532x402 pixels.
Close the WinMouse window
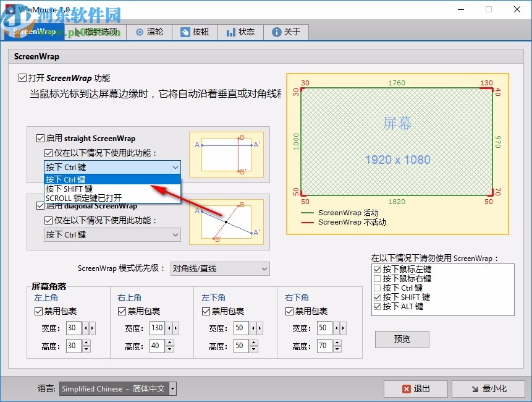[x=517, y=9]
